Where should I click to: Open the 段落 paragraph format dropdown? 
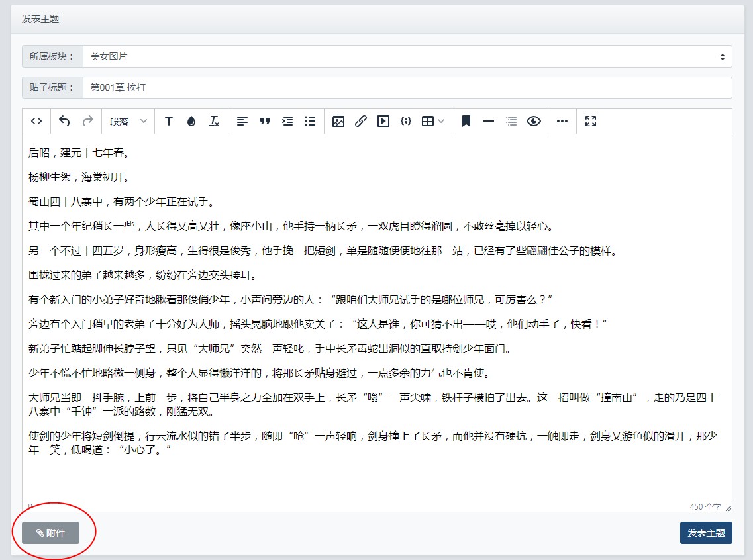pyautogui.click(x=128, y=121)
